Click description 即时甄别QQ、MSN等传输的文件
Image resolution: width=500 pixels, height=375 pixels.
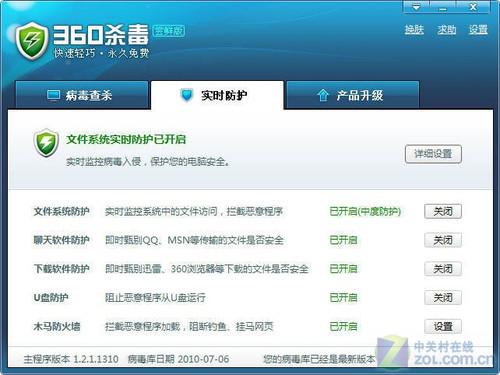[x=194, y=240]
